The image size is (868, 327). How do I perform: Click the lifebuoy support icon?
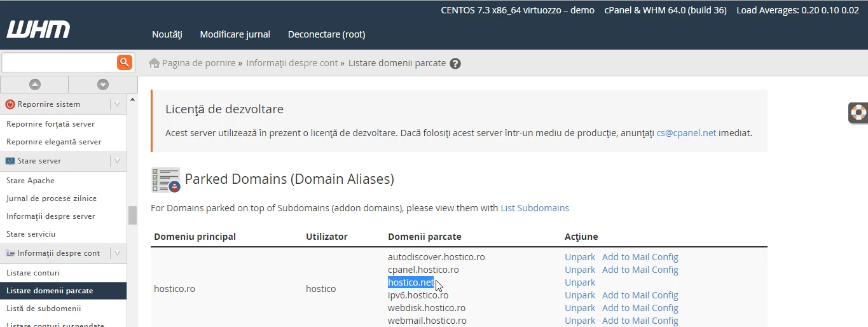858,113
